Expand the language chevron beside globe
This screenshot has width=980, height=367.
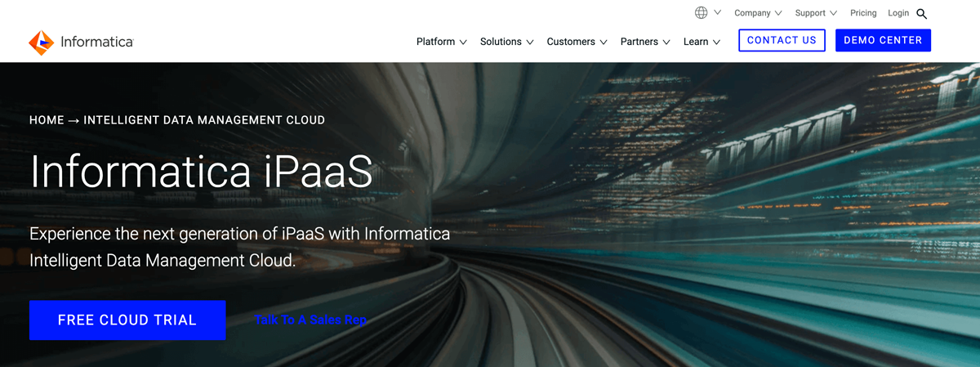pos(718,13)
